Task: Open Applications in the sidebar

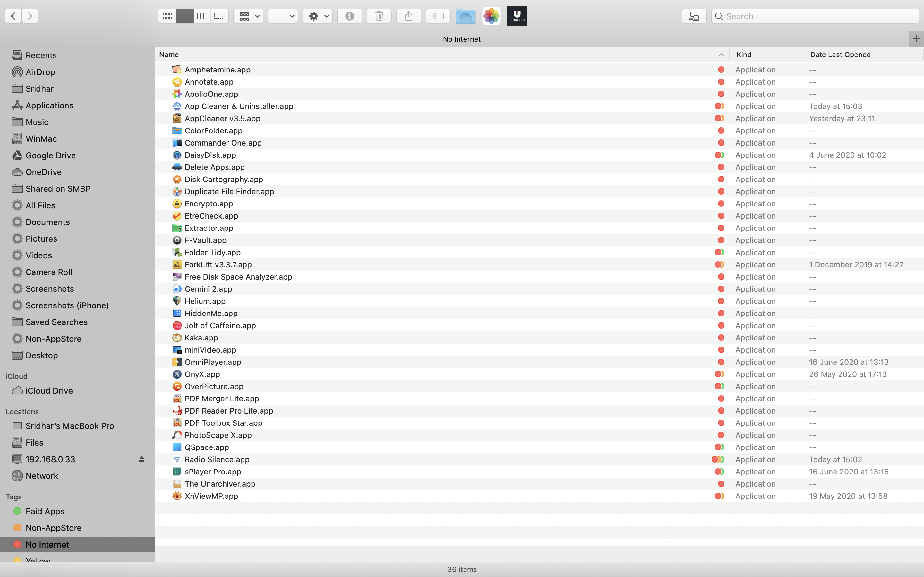Action: click(x=49, y=105)
